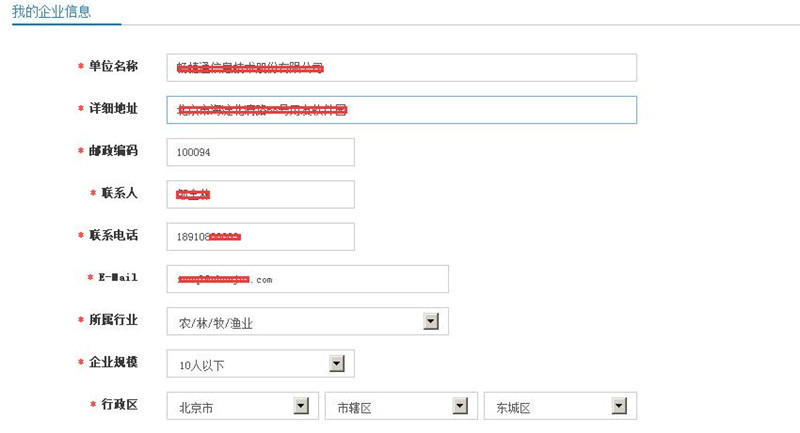Click the 农/林/牧/渔业 selected value

[216, 323]
